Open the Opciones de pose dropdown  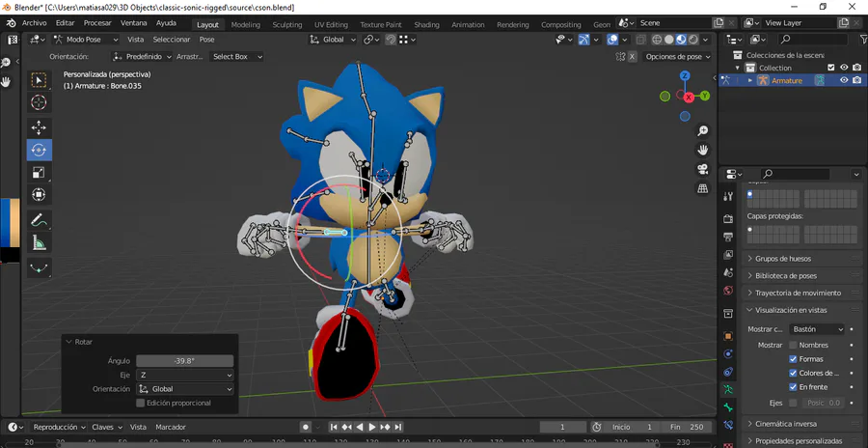[677, 57]
